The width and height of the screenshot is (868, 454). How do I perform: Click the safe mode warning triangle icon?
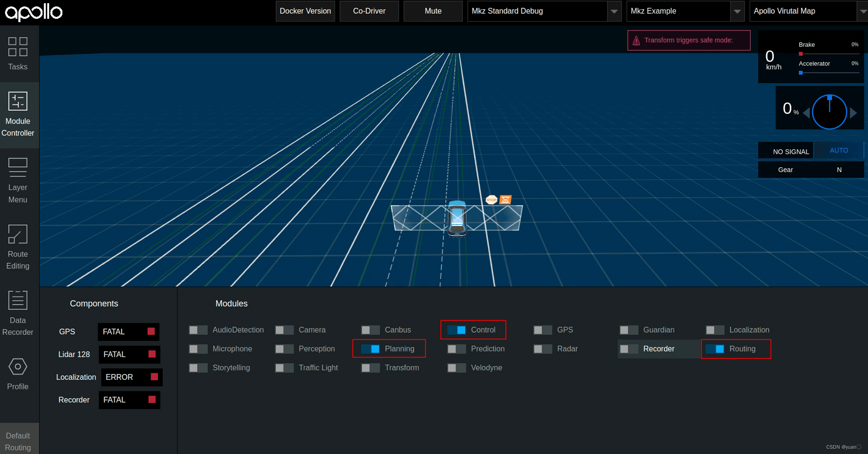point(636,40)
